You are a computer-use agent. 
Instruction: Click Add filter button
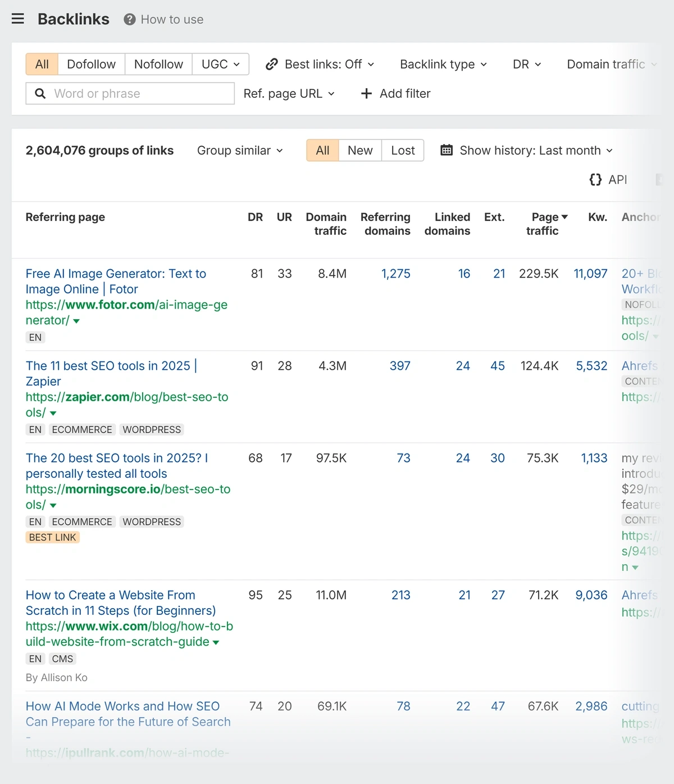[x=395, y=93]
